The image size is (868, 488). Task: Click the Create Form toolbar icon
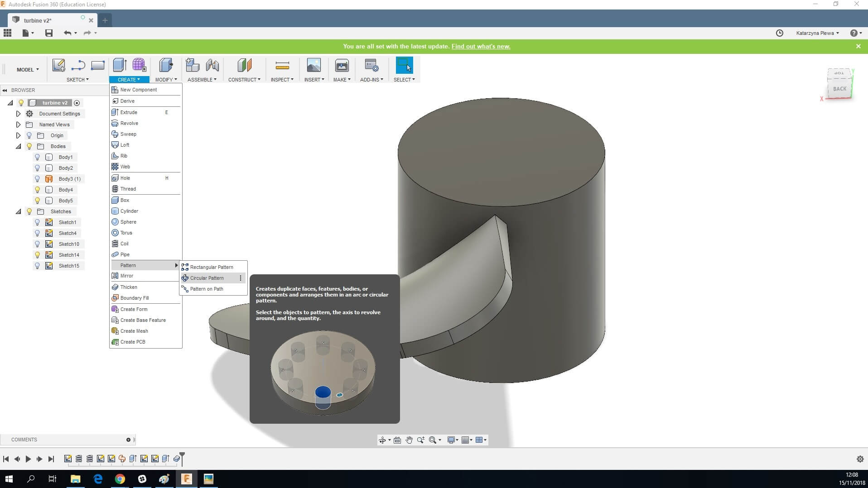(x=139, y=65)
